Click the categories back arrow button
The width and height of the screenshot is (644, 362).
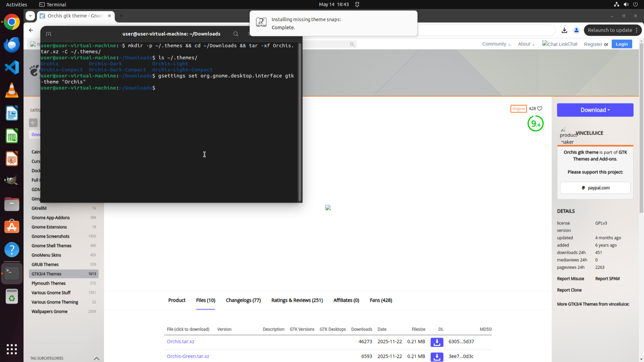tap(34, 123)
